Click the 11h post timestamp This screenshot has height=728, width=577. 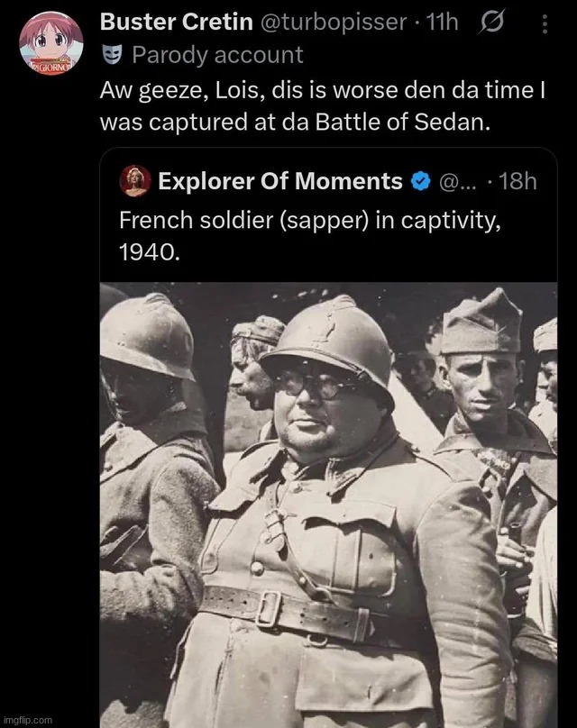coord(443,22)
